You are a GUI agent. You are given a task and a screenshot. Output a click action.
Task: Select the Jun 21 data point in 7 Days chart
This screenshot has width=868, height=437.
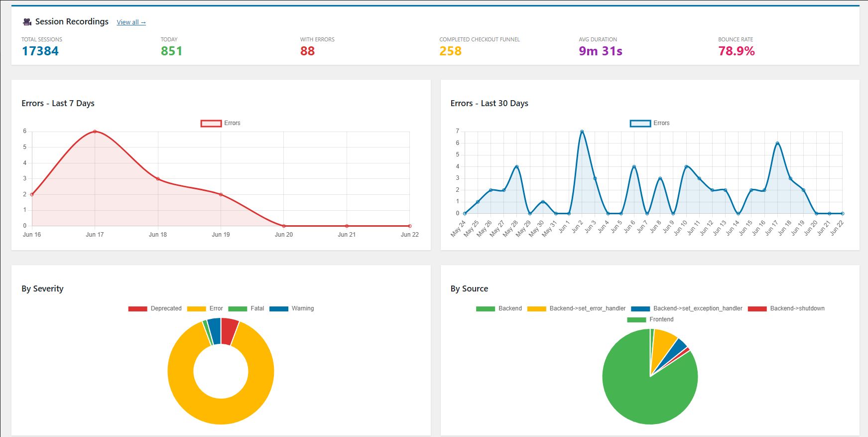tap(347, 226)
